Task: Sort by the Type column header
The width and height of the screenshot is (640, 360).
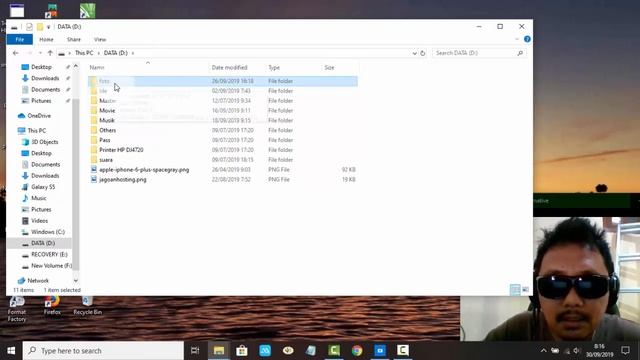Action: pyautogui.click(x=274, y=67)
